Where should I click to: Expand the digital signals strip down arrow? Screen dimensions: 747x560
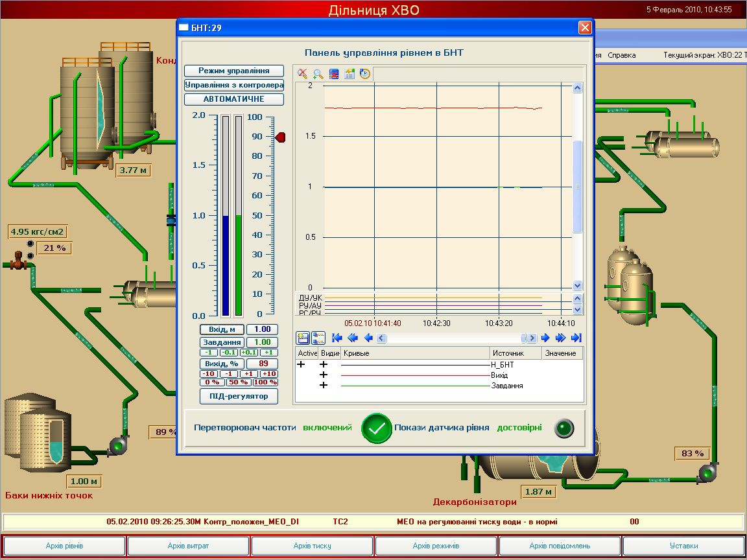578,312
